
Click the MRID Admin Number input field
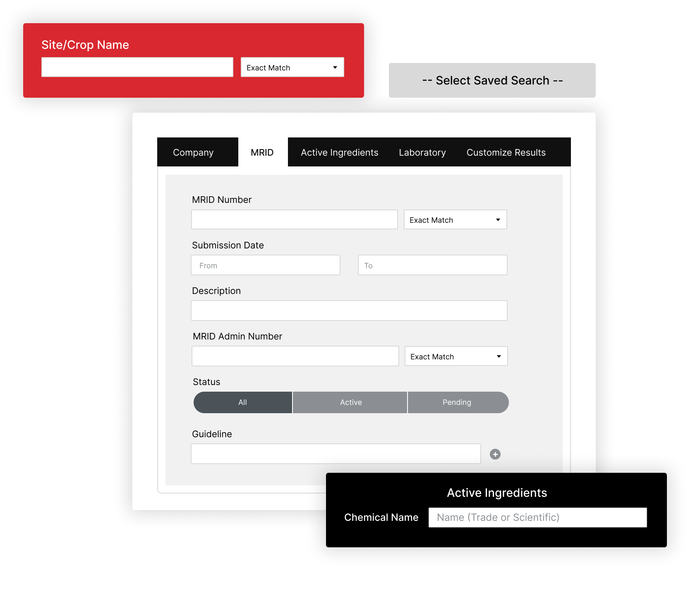tap(295, 356)
